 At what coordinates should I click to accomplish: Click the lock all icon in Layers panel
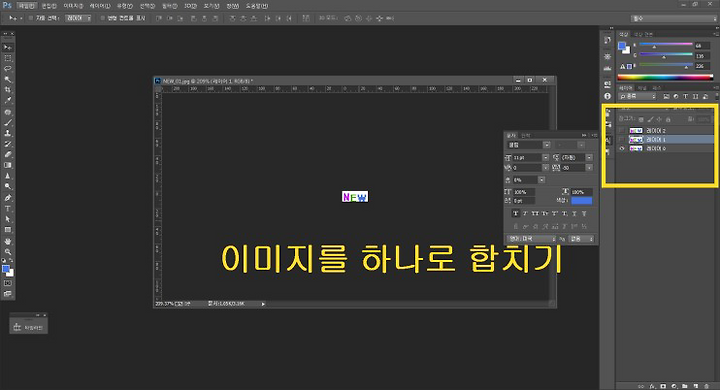pos(668,119)
